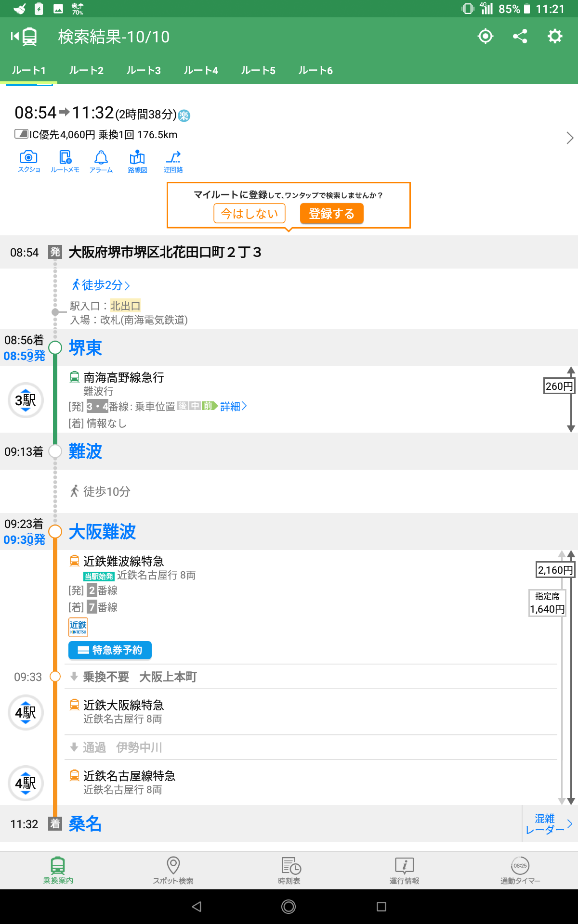Open the 路線図 route map icon
Screen dimensions: 578x924
(x=137, y=162)
